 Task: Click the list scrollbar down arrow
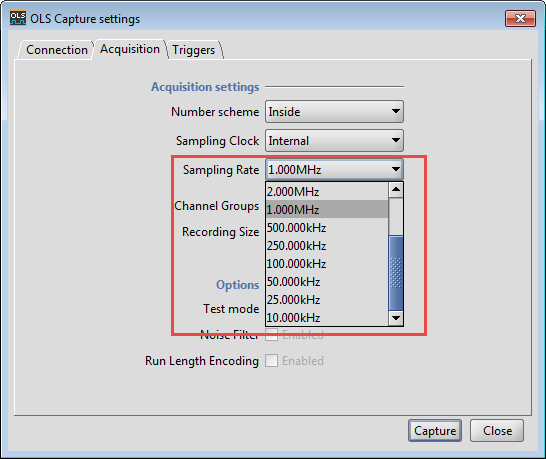coord(396,318)
